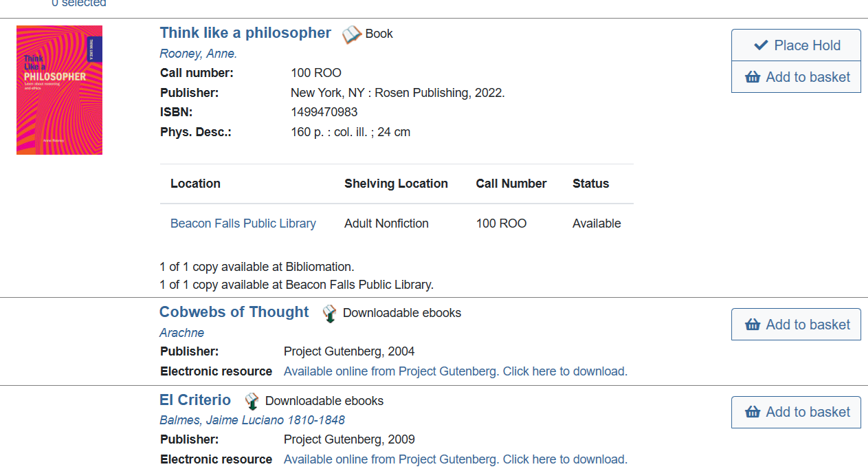The width and height of the screenshot is (868, 469).
Task: Download El Criterio from Project Gutenberg
Action: click(455, 459)
